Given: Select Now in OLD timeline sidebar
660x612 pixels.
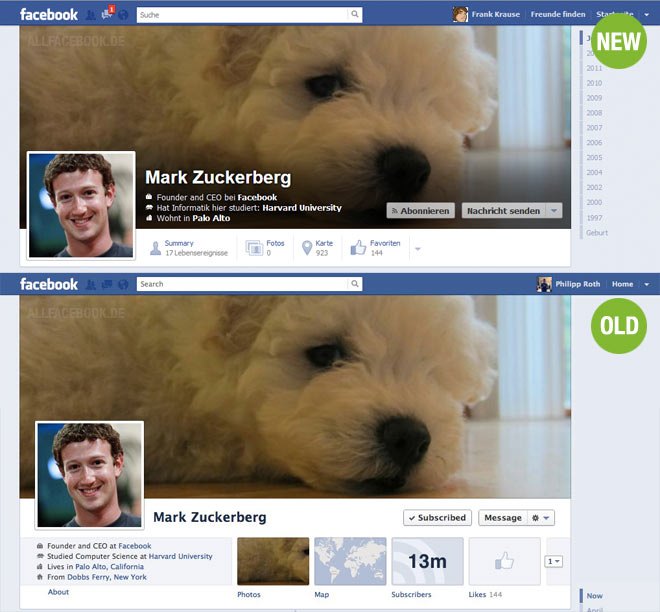Looking at the screenshot, I should [594, 596].
